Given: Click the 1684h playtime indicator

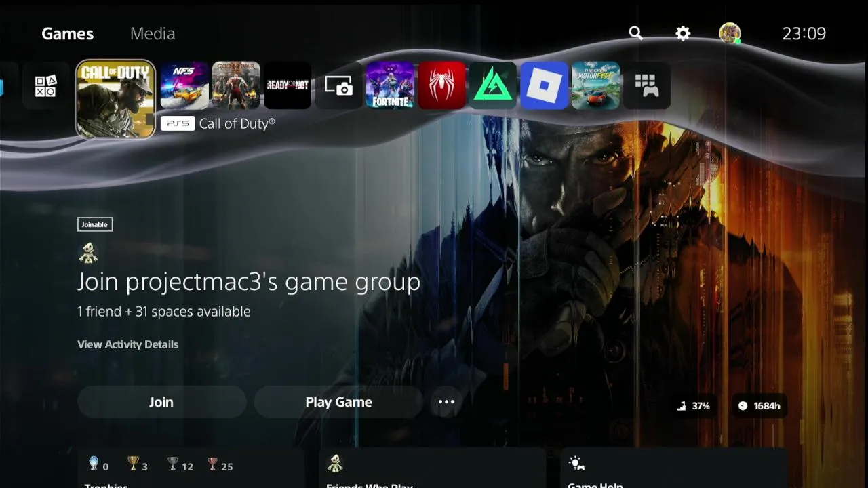Looking at the screenshot, I should [x=759, y=406].
